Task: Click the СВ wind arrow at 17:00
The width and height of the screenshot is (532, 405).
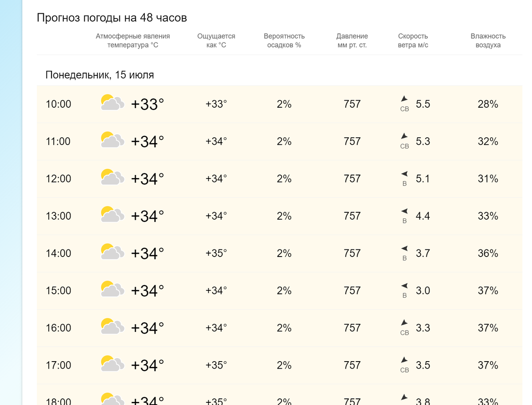Action: tap(404, 359)
